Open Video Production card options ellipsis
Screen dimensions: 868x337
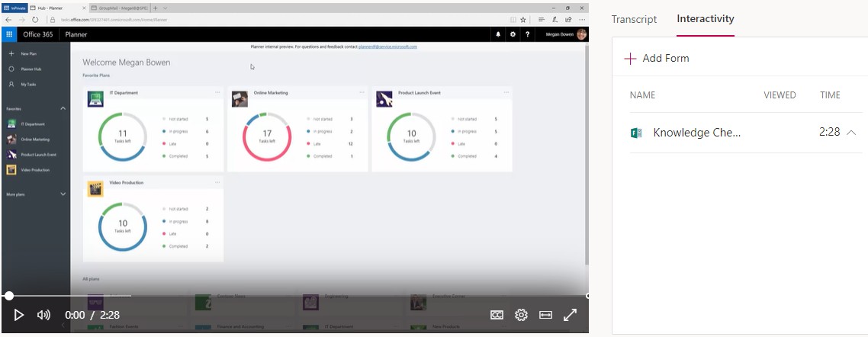coord(217,182)
